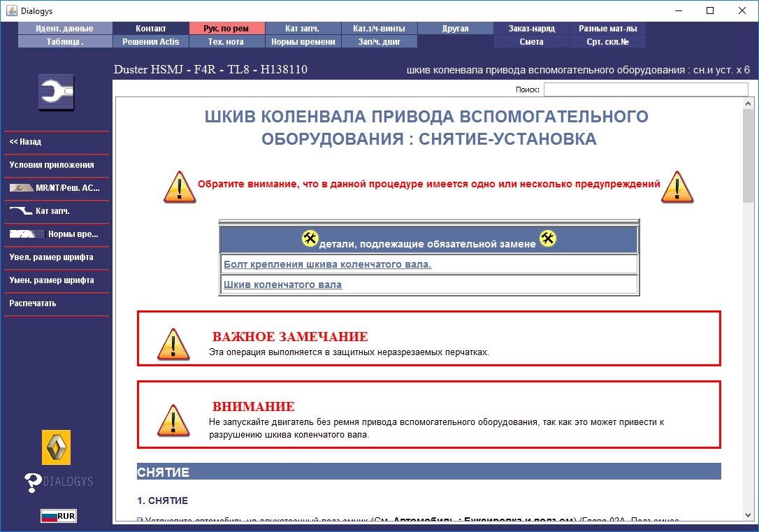Open the Таблица . tab
The height and width of the screenshot is (532, 759).
(x=65, y=42)
